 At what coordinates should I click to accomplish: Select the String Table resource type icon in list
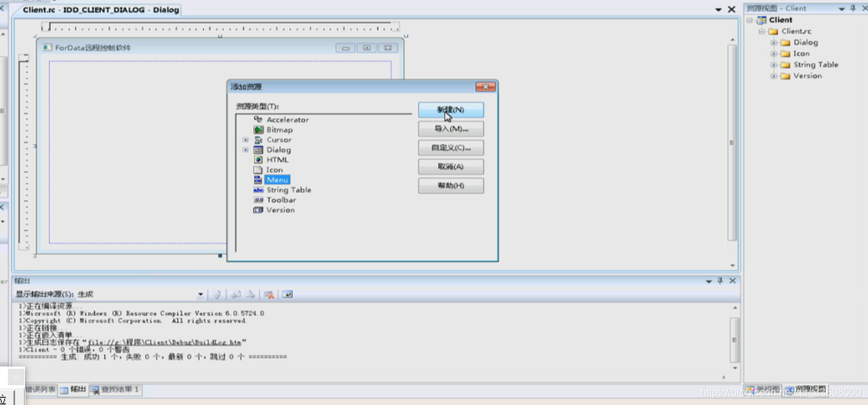click(x=258, y=190)
